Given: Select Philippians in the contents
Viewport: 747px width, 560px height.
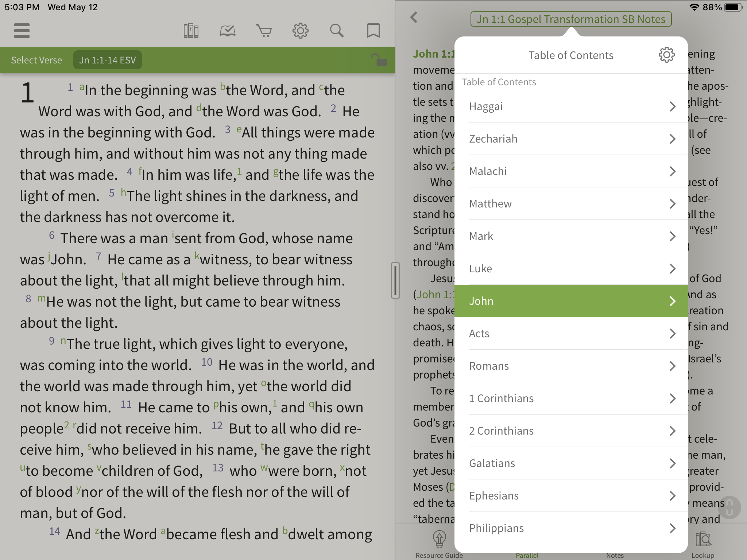Looking at the screenshot, I should click(571, 528).
